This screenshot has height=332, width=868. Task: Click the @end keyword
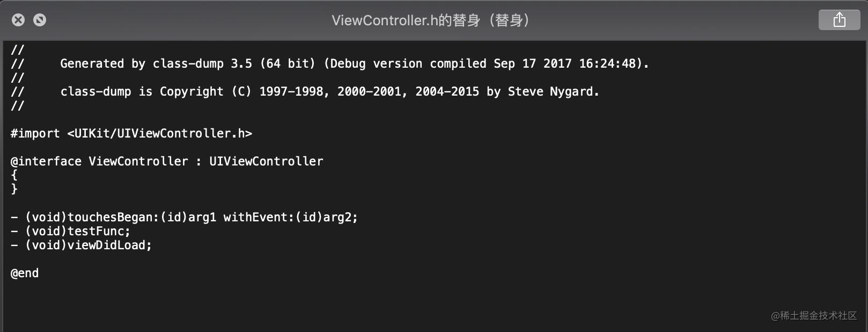[25, 273]
